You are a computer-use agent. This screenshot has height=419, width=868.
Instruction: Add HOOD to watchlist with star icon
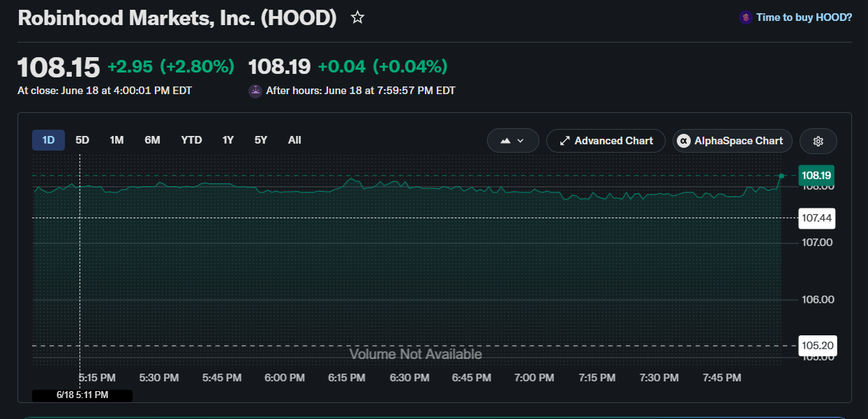point(357,17)
